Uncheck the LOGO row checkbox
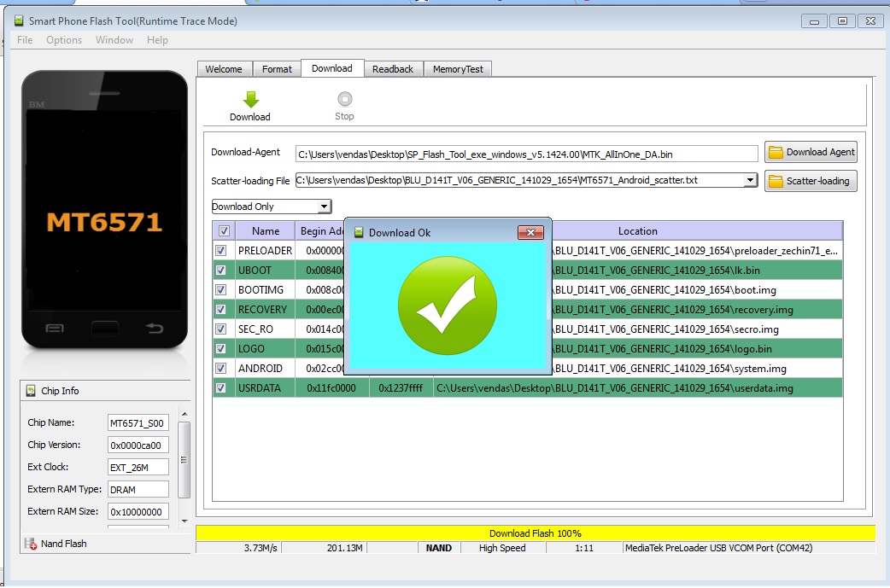The height and width of the screenshot is (588, 890). tap(221, 349)
